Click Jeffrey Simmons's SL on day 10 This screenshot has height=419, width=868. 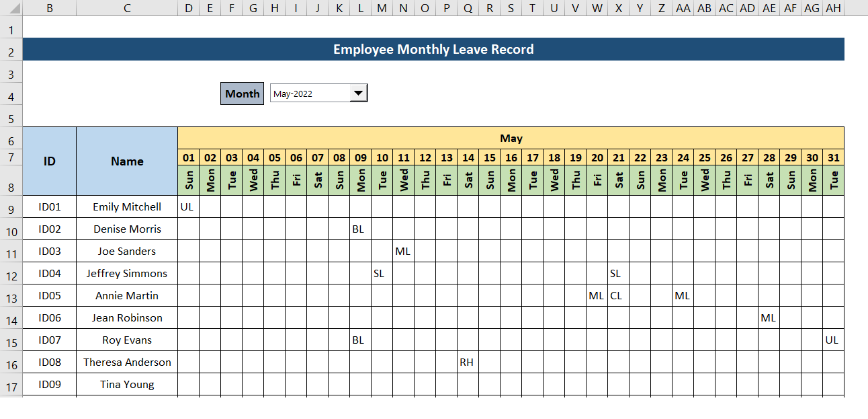coord(382,273)
